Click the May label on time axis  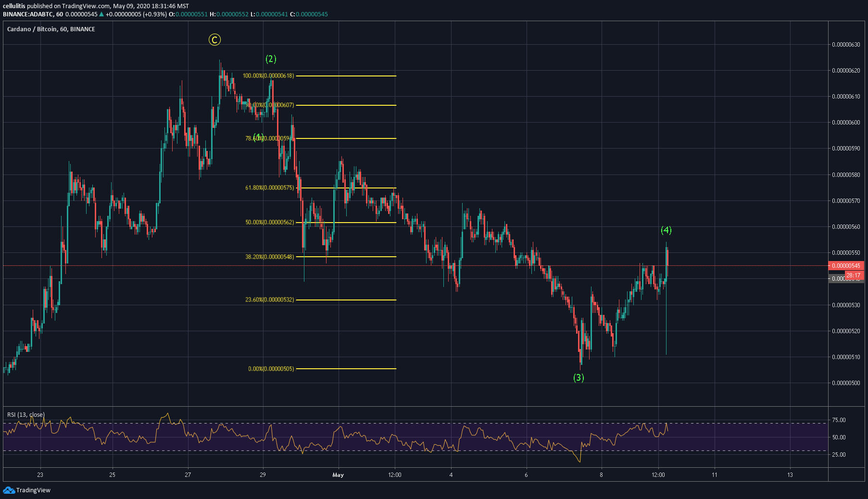[x=338, y=475]
